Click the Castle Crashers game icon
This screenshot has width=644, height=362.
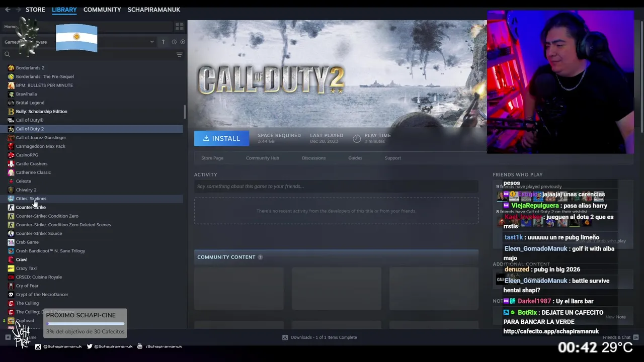pos(11,164)
